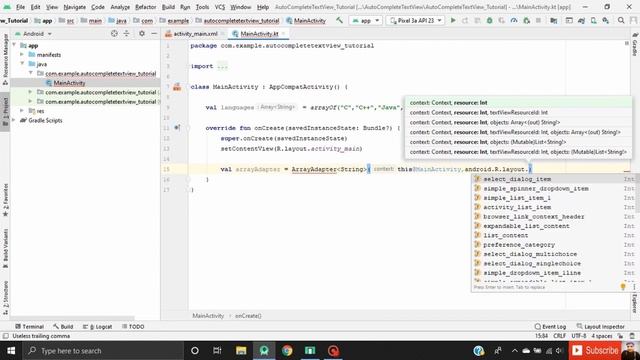The height and width of the screenshot is (360, 640).
Task: Choose simple_list_item_1 completion entry
Action: (x=553, y=198)
